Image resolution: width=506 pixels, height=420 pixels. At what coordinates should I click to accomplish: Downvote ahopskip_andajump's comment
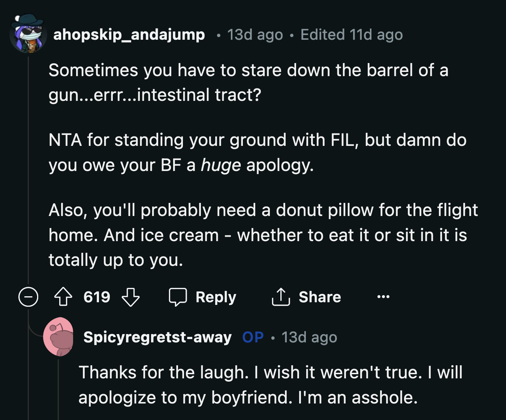coord(131,297)
